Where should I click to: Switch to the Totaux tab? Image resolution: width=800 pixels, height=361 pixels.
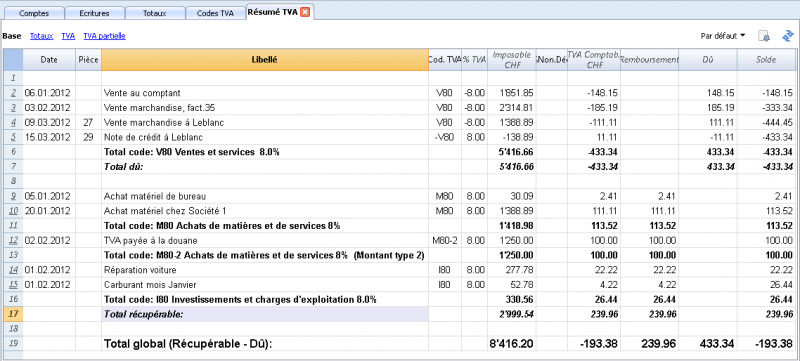click(155, 14)
